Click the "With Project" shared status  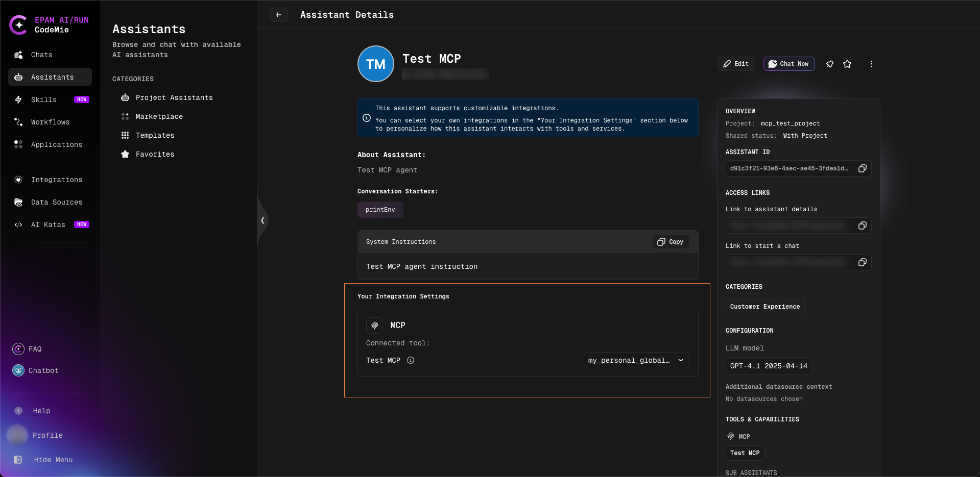(805, 136)
